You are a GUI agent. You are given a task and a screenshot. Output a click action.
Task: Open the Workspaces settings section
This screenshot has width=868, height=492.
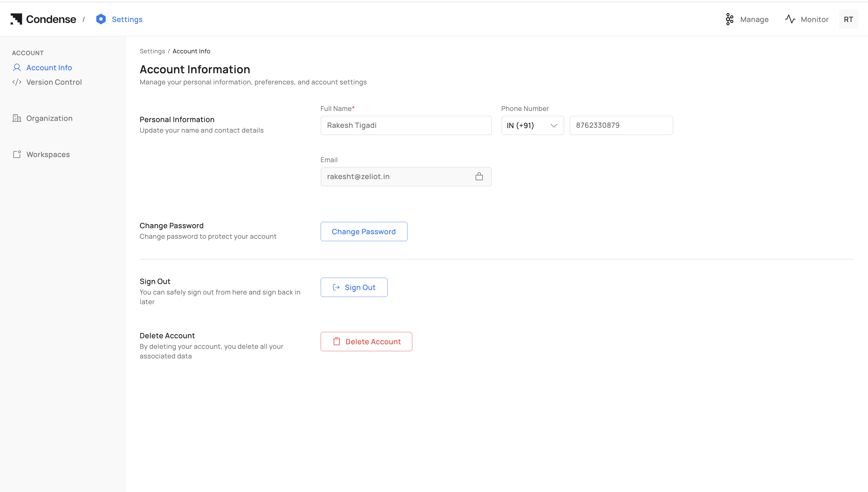click(48, 154)
